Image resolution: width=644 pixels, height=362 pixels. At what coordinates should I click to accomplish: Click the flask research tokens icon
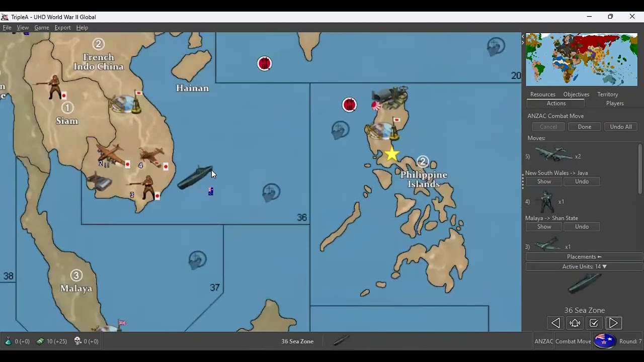click(8, 341)
